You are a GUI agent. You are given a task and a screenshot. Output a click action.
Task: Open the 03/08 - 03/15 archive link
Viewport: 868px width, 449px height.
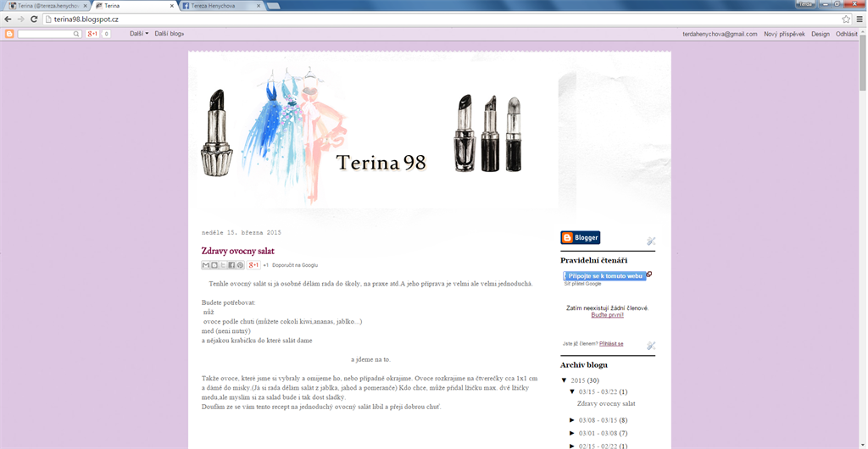(598, 419)
